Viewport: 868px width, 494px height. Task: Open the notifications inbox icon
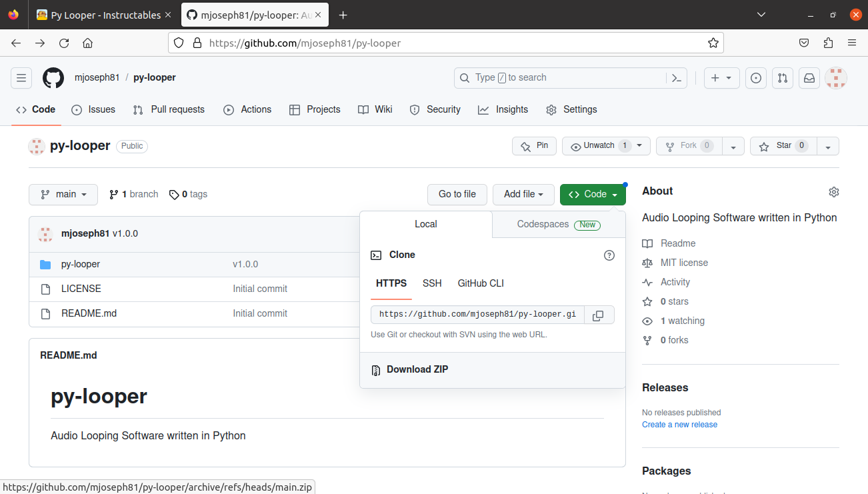pos(809,78)
